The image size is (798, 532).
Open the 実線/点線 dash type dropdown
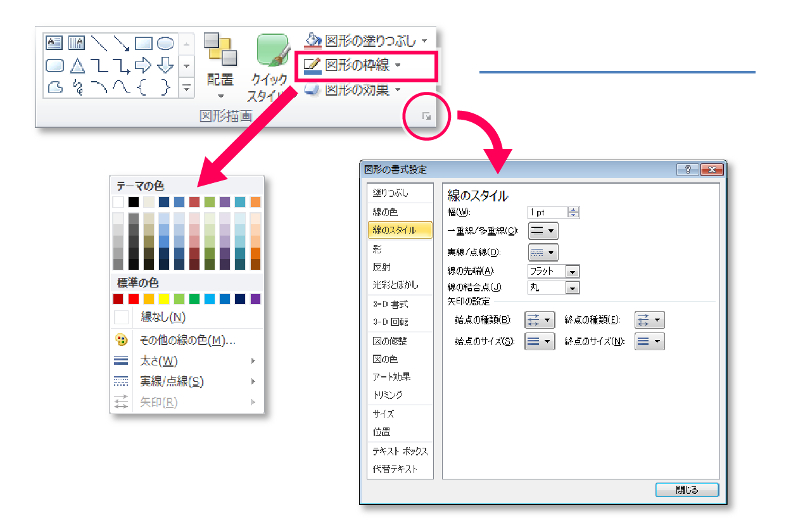pos(543,252)
